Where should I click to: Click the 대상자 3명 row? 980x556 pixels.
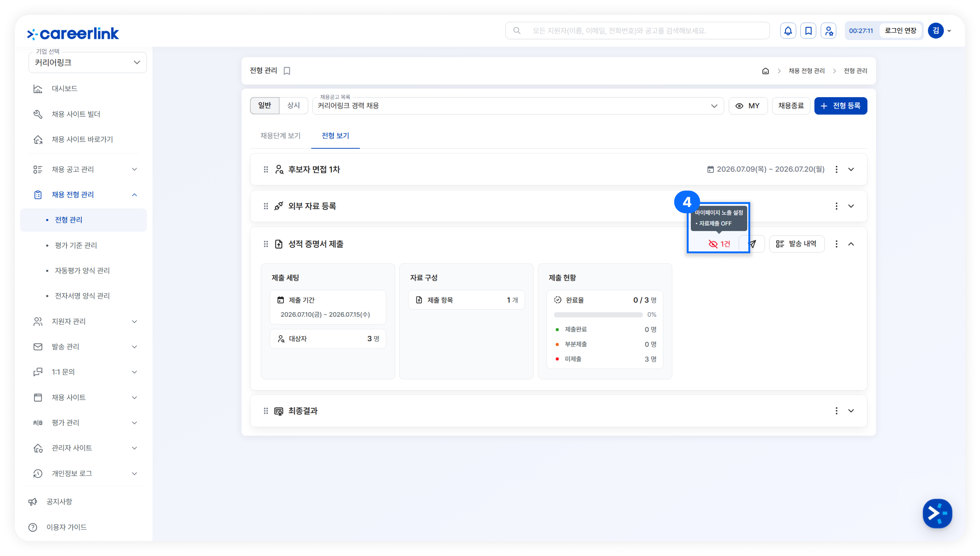click(x=327, y=339)
